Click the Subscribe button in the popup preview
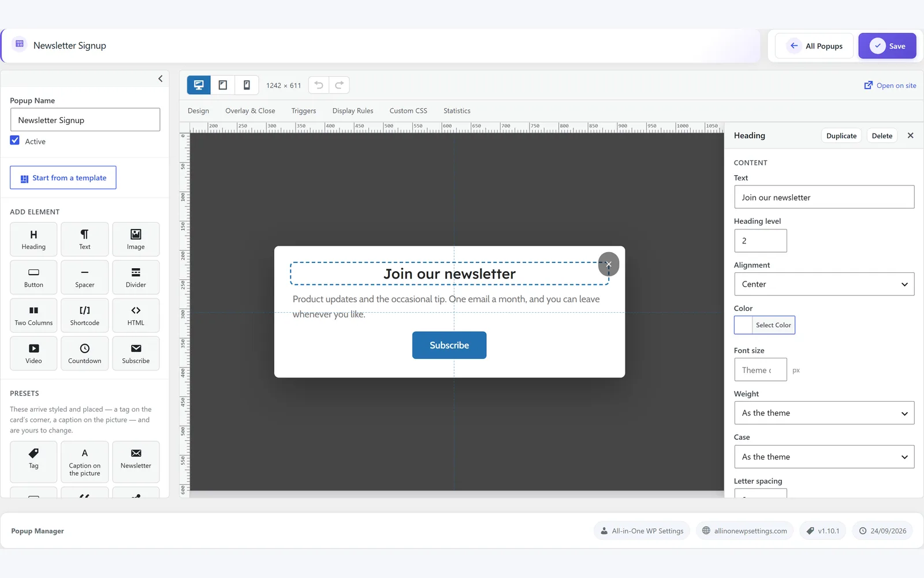 coord(449,345)
